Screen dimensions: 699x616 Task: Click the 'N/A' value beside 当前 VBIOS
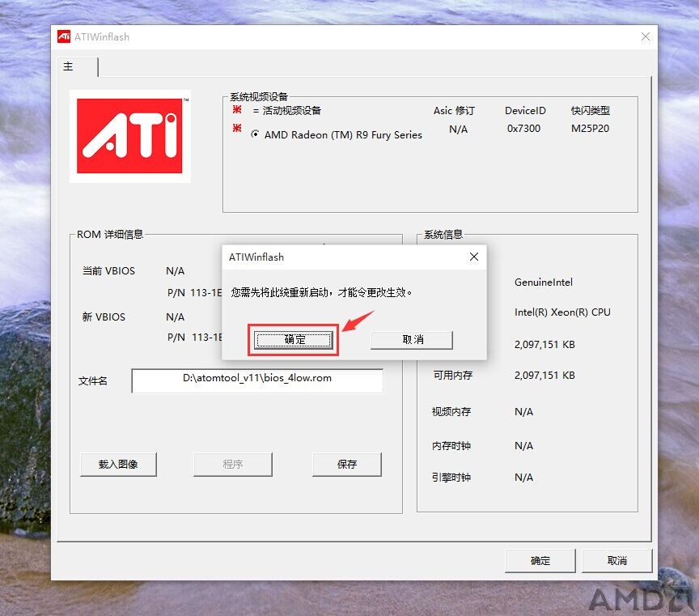176,271
